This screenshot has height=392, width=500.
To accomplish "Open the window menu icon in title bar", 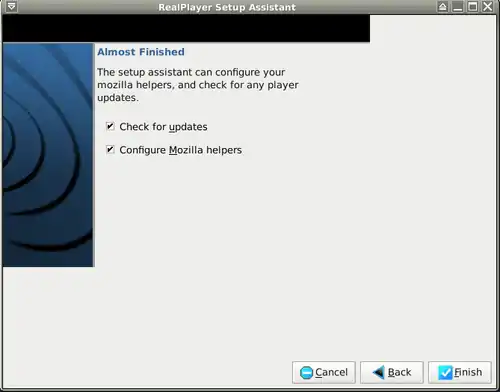I will point(12,6).
